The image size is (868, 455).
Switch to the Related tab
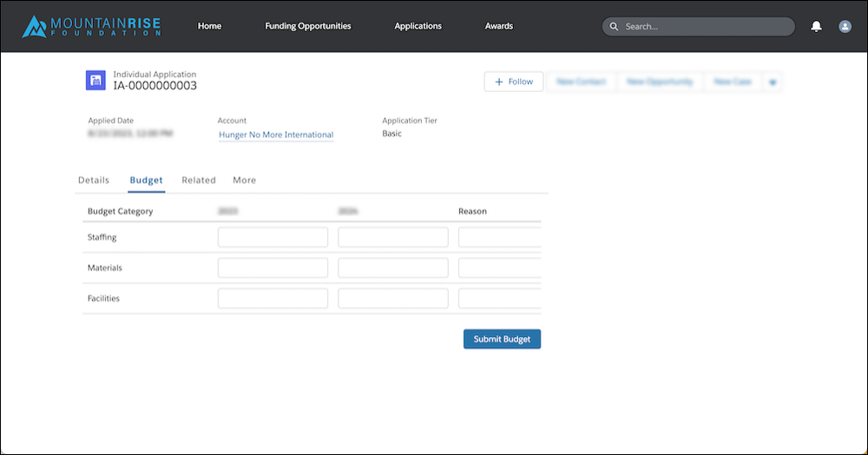coord(199,180)
